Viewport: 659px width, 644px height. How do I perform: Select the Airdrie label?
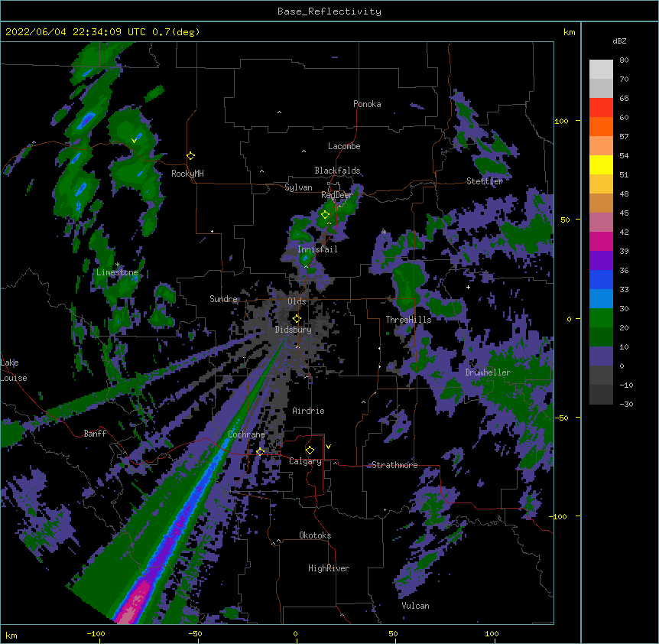click(x=308, y=411)
